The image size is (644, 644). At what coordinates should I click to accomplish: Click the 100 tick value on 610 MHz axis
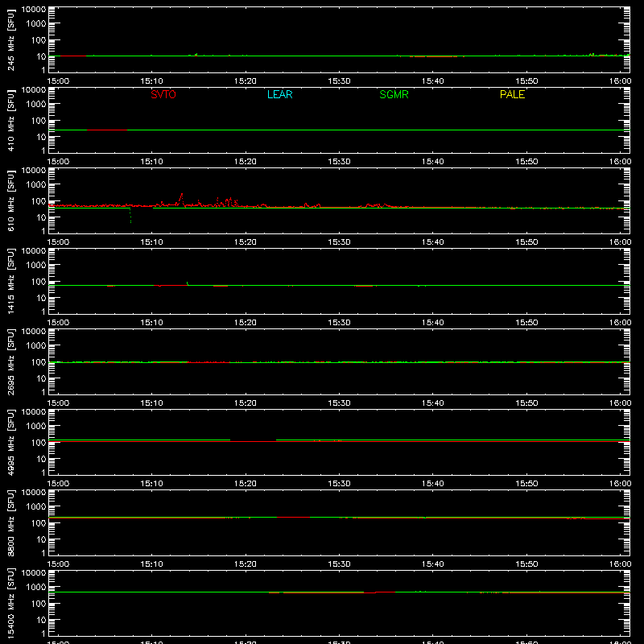point(39,201)
